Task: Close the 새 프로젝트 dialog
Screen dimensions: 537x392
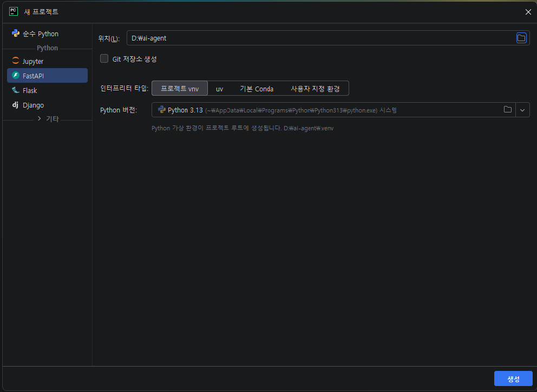Action: [x=528, y=11]
